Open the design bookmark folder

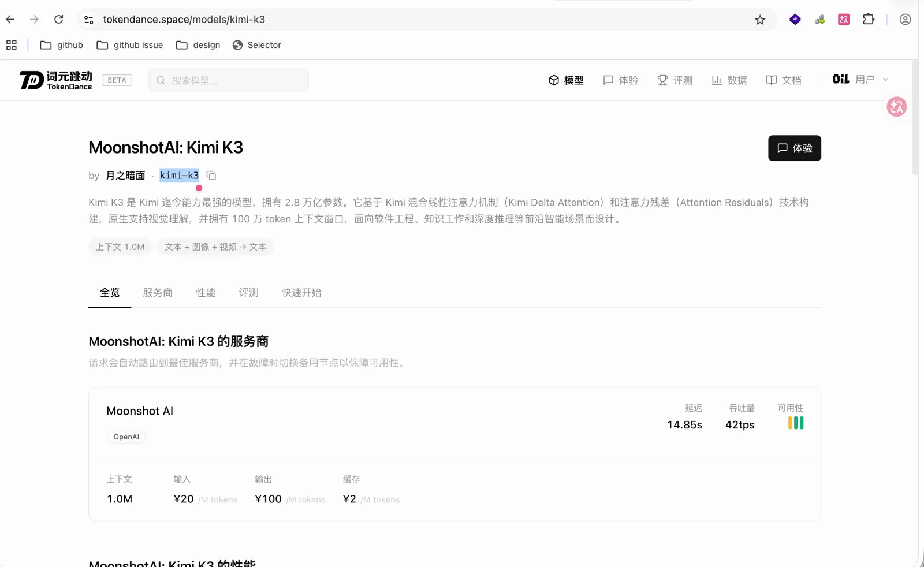pyautogui.click(x=198, y=45)
